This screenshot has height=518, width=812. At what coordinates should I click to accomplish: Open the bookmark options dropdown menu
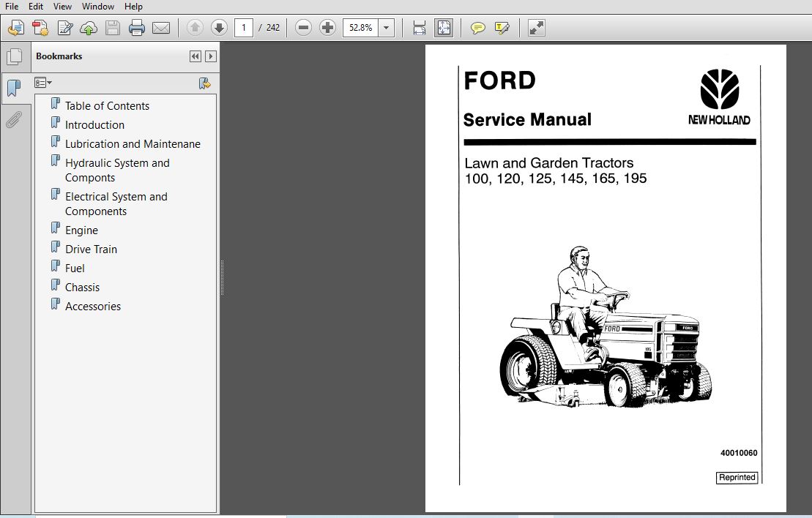[43, 83]
